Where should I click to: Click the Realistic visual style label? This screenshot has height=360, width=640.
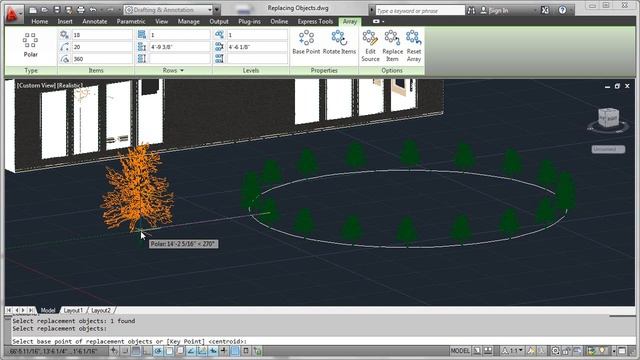click(70, 85)
